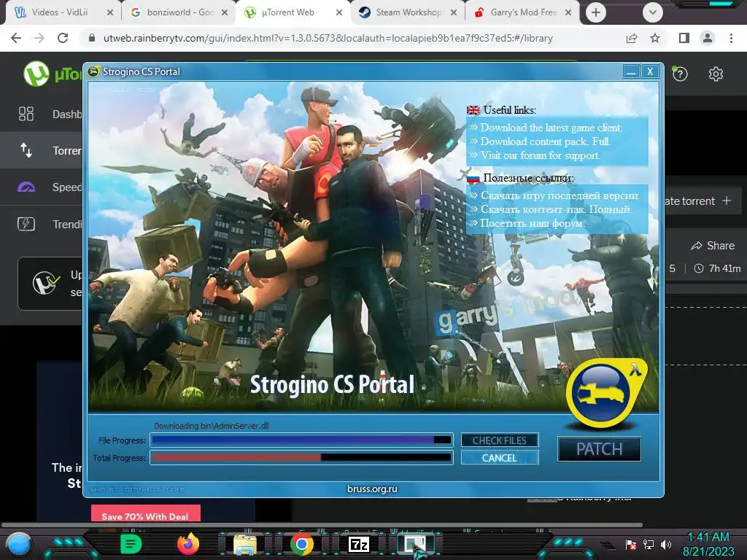Screen dimensions: 747x560
Task: Click the Strogino CS Portal title bar icon
Action: tap(94, 72)
